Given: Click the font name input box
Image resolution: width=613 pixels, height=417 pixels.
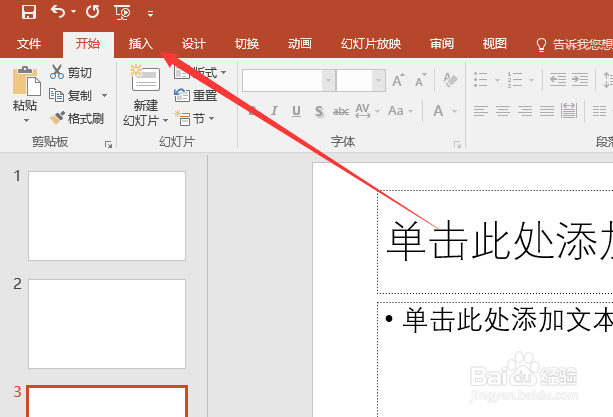Looking at the screenshot, I should click(x=282, y=80).
